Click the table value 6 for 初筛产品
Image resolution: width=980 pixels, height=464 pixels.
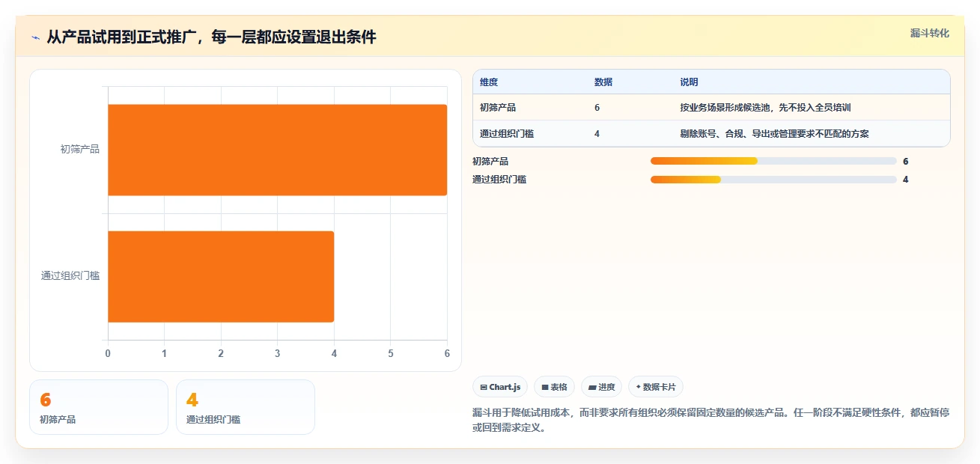click(597, 108)
